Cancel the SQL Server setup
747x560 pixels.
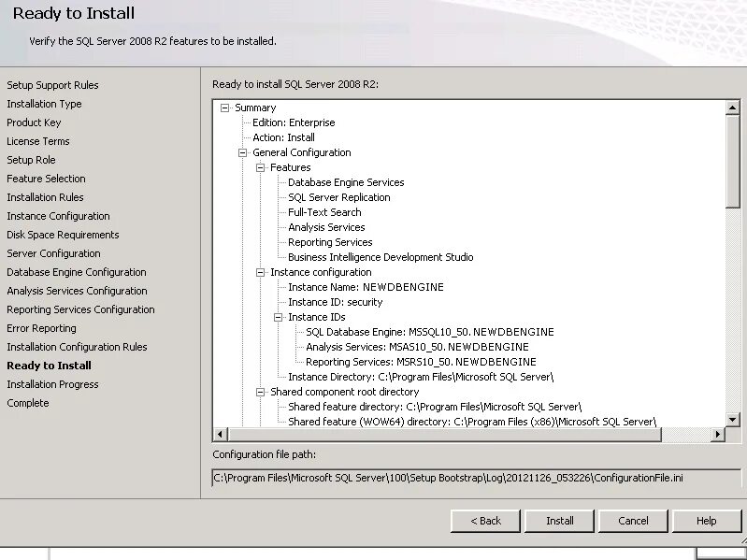click(633, 521)
